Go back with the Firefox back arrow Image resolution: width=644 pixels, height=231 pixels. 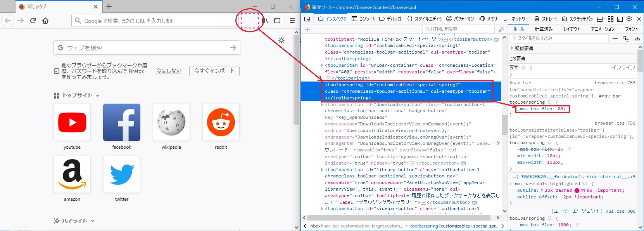point(8,21)
